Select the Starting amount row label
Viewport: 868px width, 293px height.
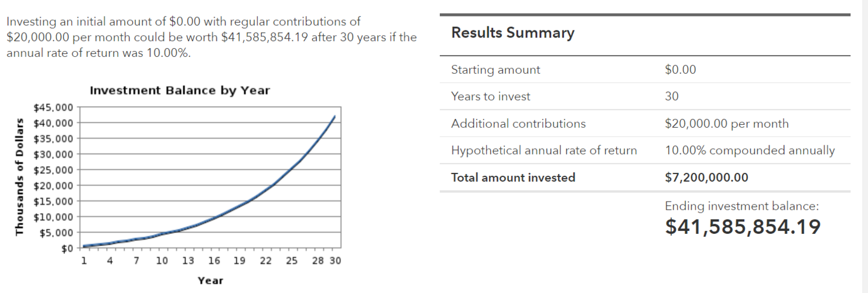pos(495,70)
